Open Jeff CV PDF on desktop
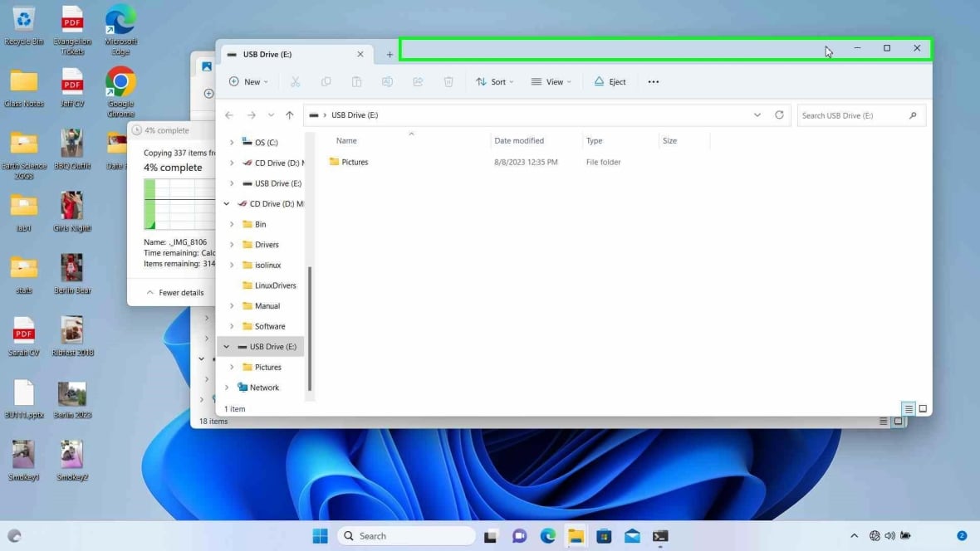Viewport: 980px width, 551px height. pyautogui.click(x=72, y=88)
